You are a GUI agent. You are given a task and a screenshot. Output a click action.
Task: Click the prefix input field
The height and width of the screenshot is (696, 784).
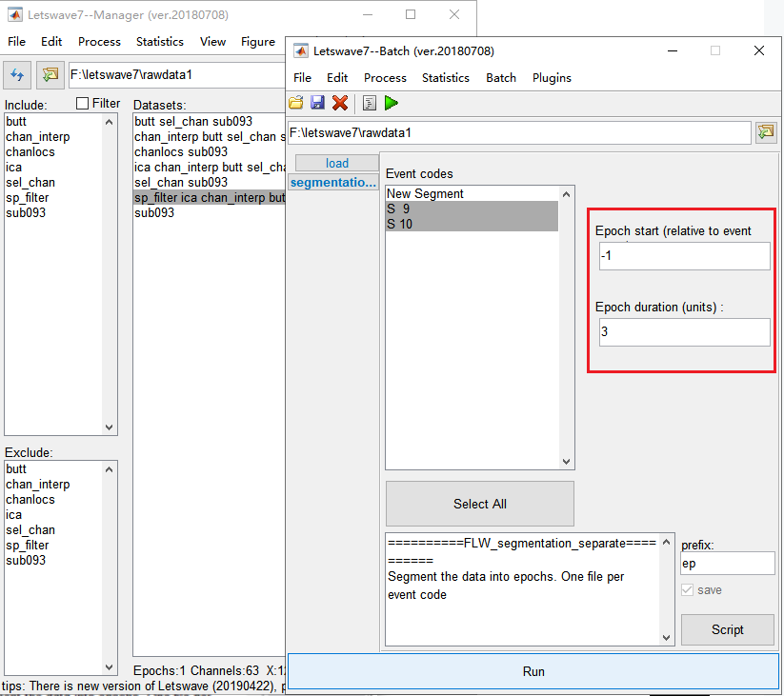pos(728,564)
